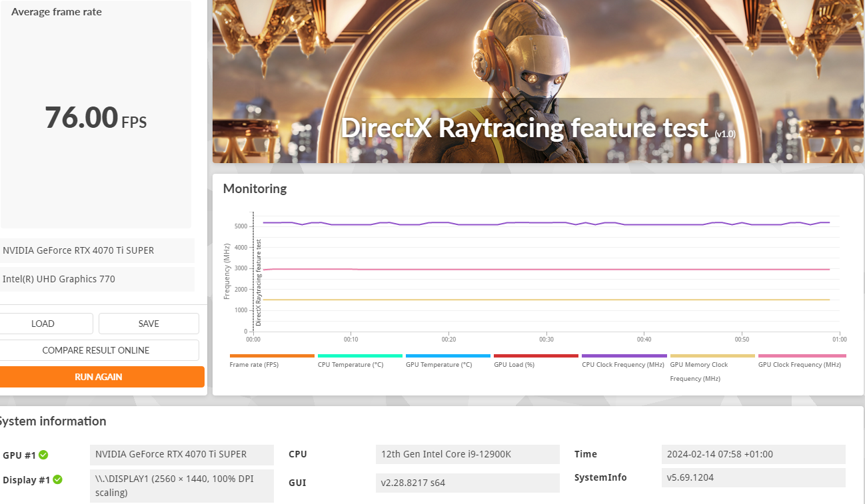Image resolution: width=865 pixels, height=504 pixels.
Task: Click the System information heading
Action: point(52,421)
